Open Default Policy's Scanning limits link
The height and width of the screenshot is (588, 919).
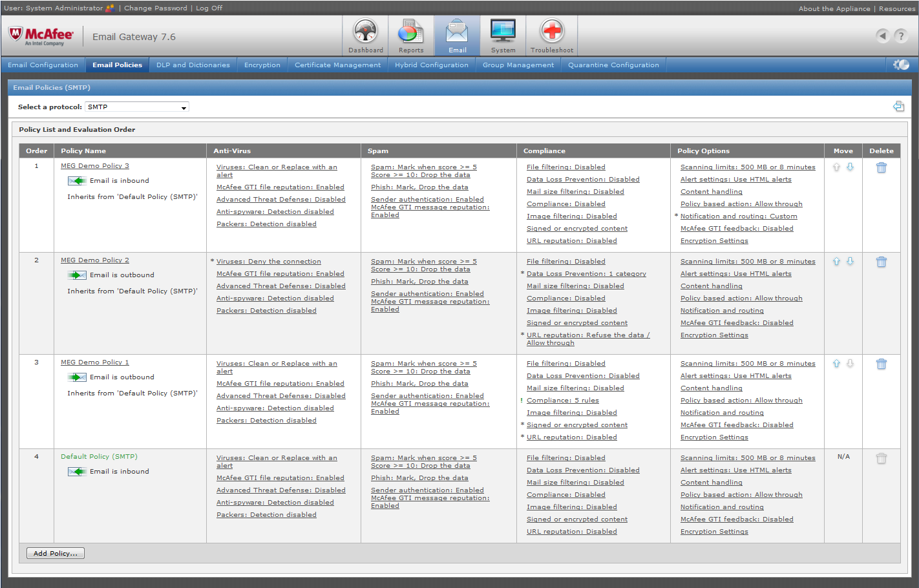[x=748, y=458]
